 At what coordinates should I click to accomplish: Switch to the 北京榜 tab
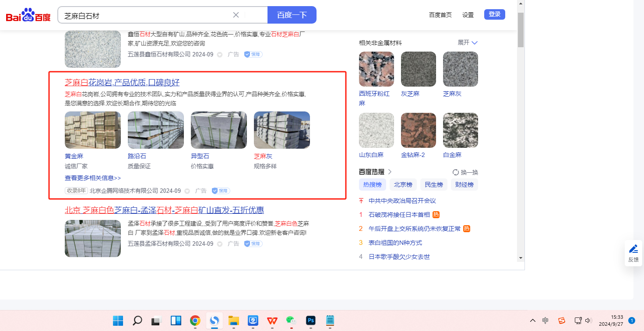(x=403, y=185)
